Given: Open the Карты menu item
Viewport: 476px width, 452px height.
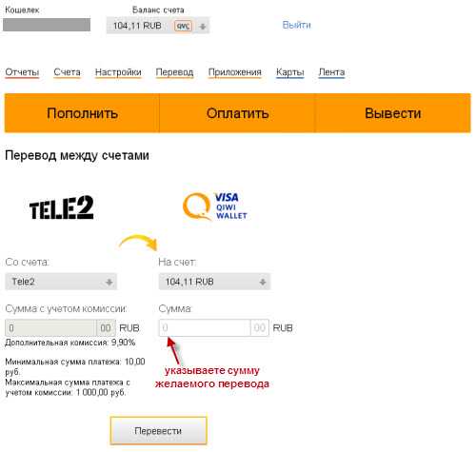Looking at the screenshot, I should point(290,72).
